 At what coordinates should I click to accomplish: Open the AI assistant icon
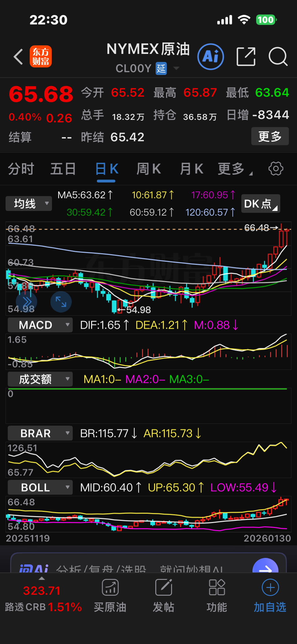tap(211, 57)
